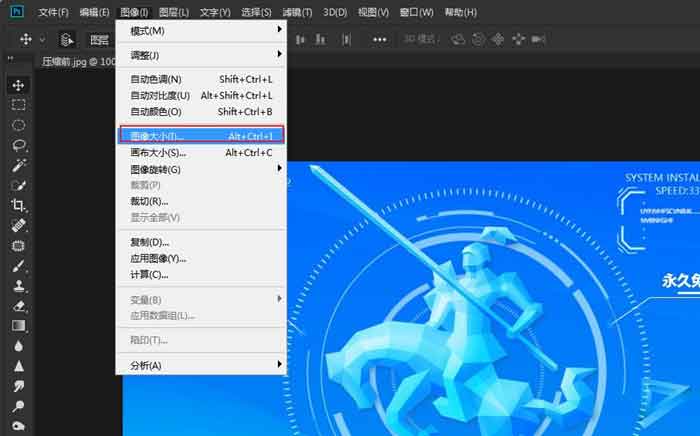
Task: Click greyed-out 陷印(T) menu item
Action: tap(201, 340)
